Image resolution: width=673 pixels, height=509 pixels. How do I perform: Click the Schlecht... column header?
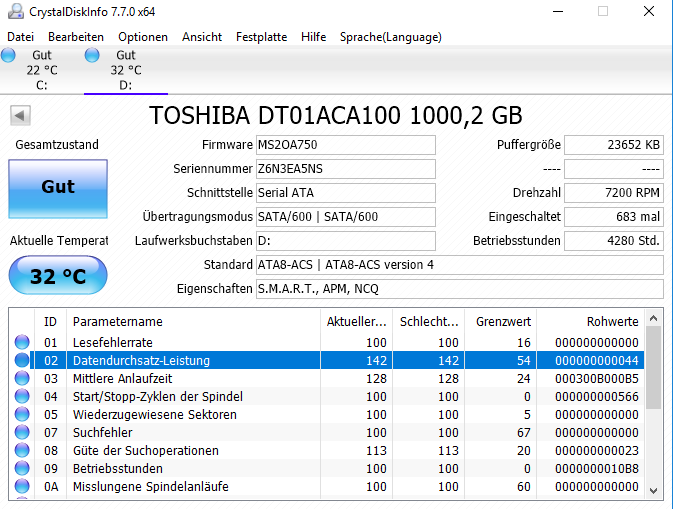[x=428, y=321]
